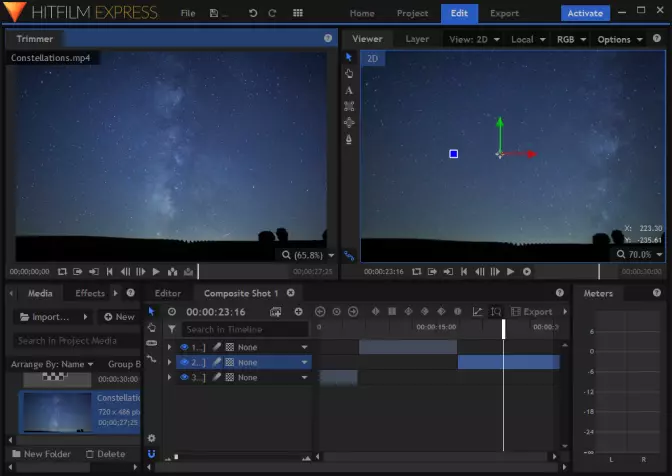Toggle visibility of layer 2
Viewport: 672px width, 476px height.
coord(184,362)
